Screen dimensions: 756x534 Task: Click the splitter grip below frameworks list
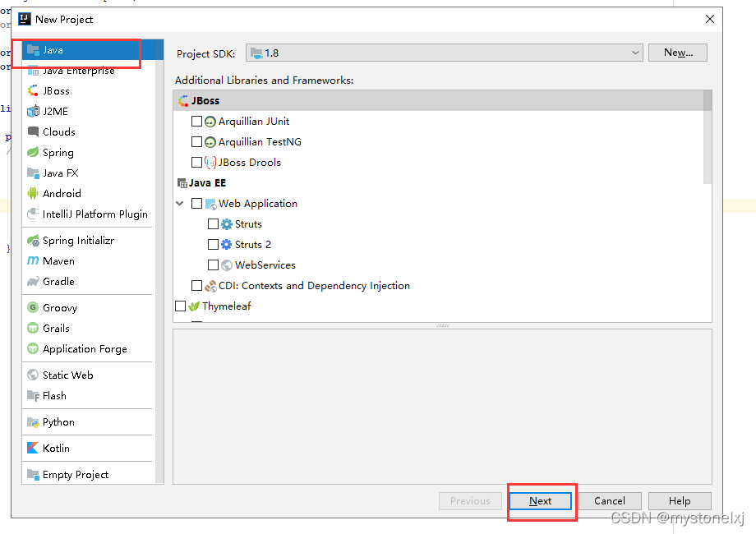point(443,326)
